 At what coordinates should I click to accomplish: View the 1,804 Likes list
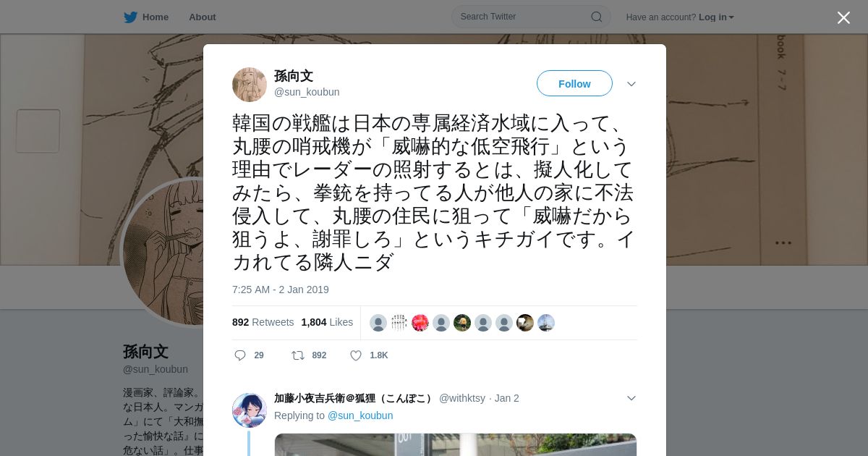tap(327, 322)
